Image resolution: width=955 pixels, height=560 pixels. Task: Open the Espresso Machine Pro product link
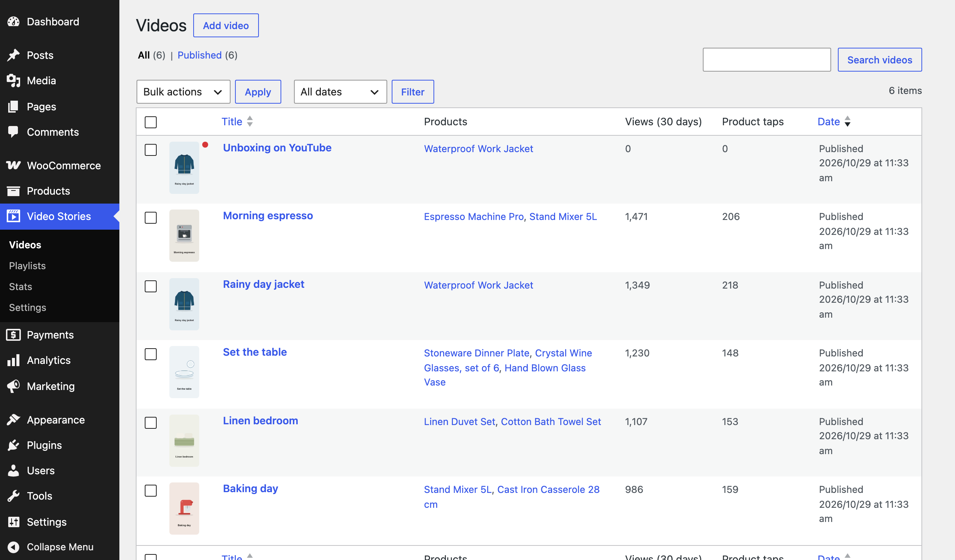point(474,217)
